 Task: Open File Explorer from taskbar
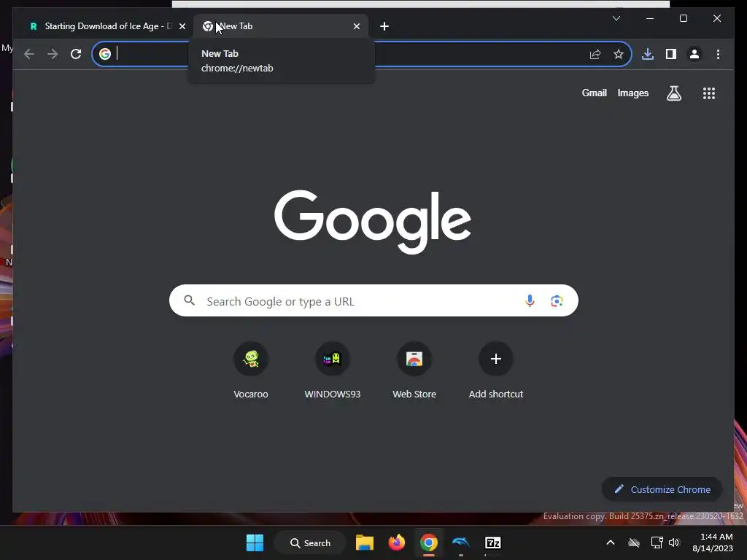point(365,542)
